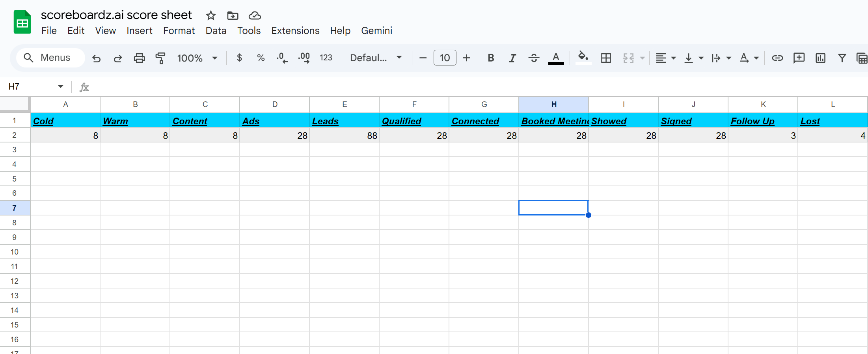Image resolution: width=868 pixels, height=354 pixels.
Task: Click the Insert comment icon
Action: pyautogui.click(x=799, y=58)
